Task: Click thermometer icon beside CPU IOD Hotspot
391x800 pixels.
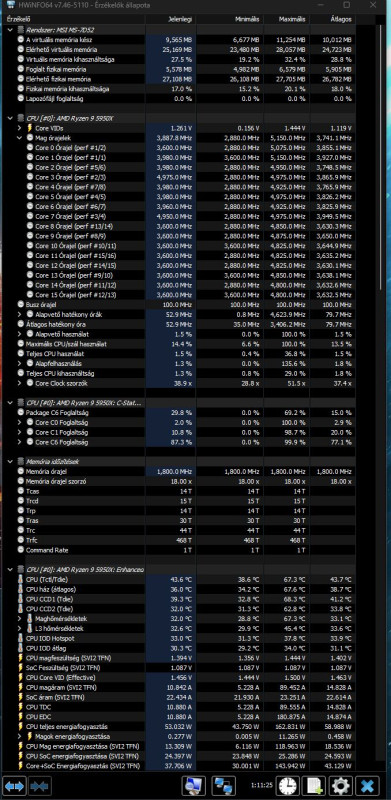Action: 20,638
